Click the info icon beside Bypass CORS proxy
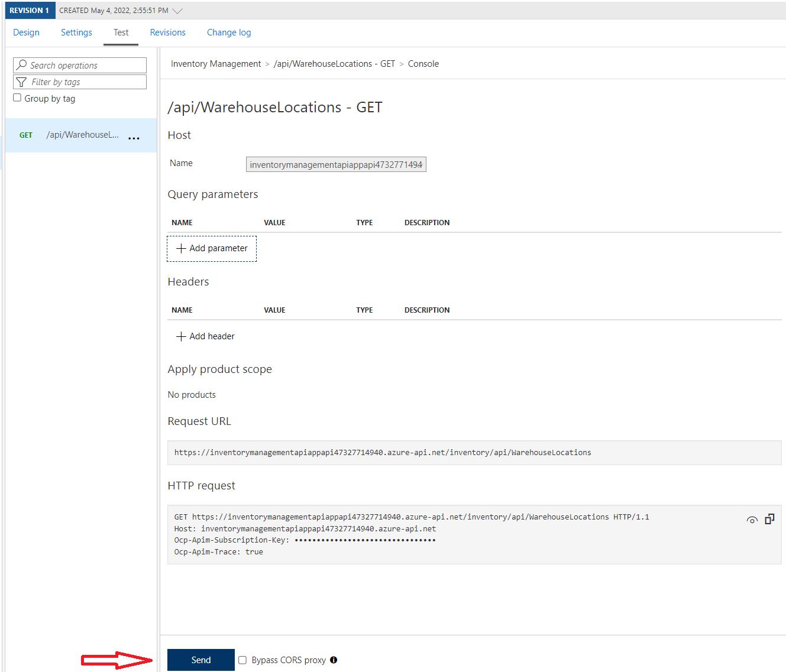 [334, 660]
